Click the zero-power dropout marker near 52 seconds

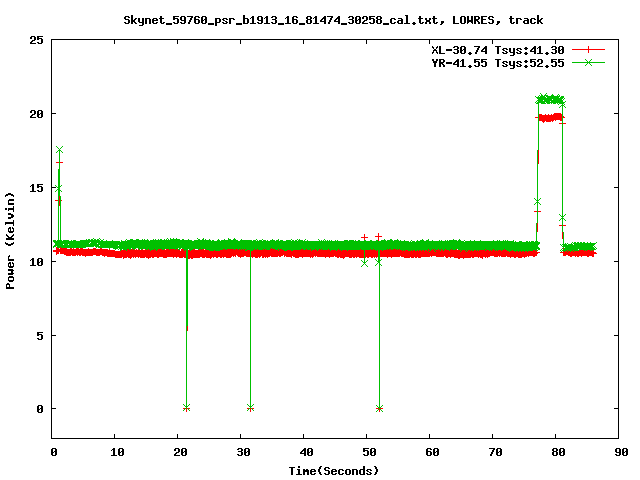[x=380, y=408]
